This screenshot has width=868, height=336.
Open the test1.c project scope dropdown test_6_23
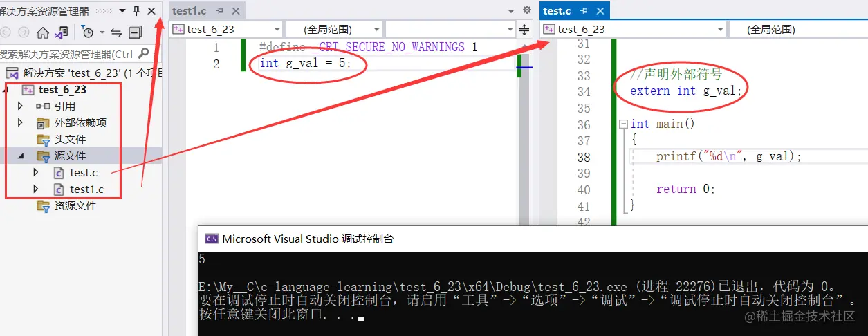point(227,29)
